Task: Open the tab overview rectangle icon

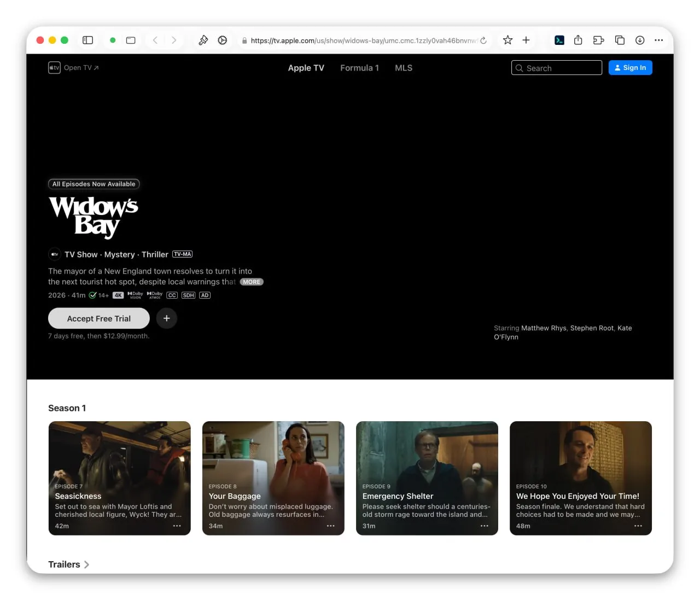Action: tap(131, 40)
